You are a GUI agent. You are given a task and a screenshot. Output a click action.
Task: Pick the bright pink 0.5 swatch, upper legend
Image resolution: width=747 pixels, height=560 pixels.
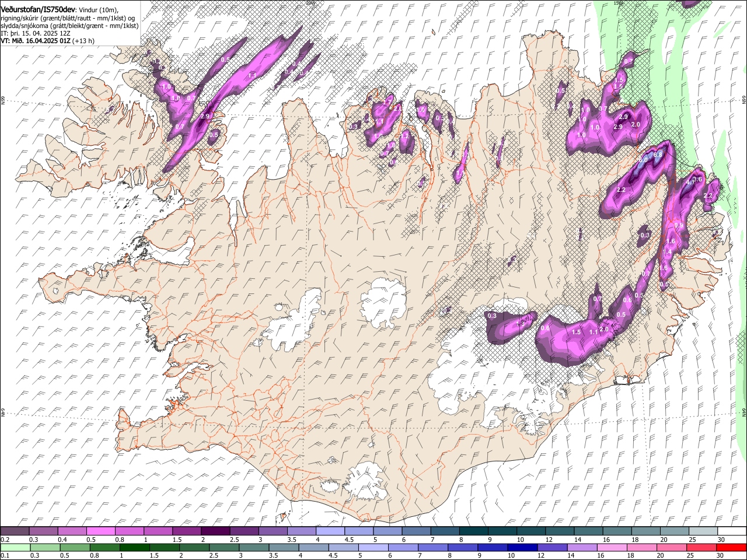[101, 531]
